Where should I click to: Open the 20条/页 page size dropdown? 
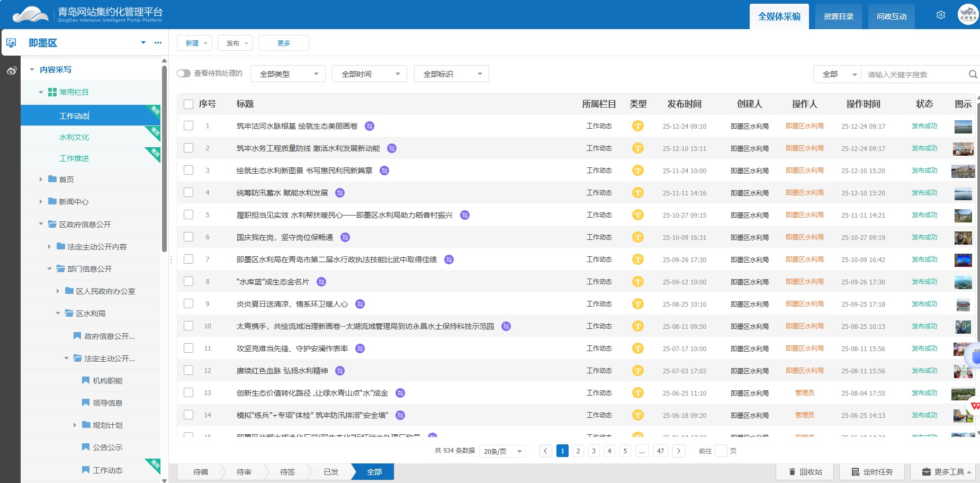[x=502, y=451]
